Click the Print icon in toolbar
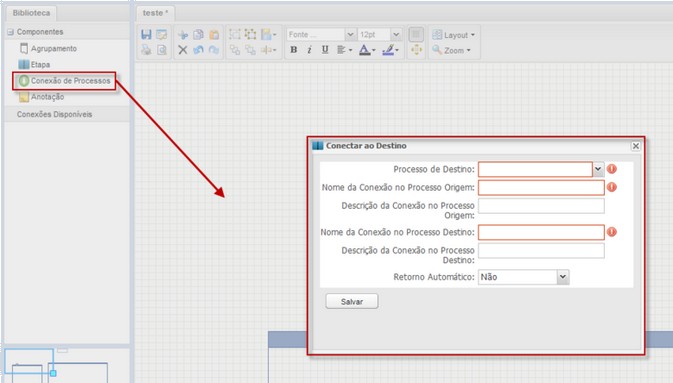Image resolution: width=673 pixels, height=383 pixels. pyautogui.click(x=146, y=50)
